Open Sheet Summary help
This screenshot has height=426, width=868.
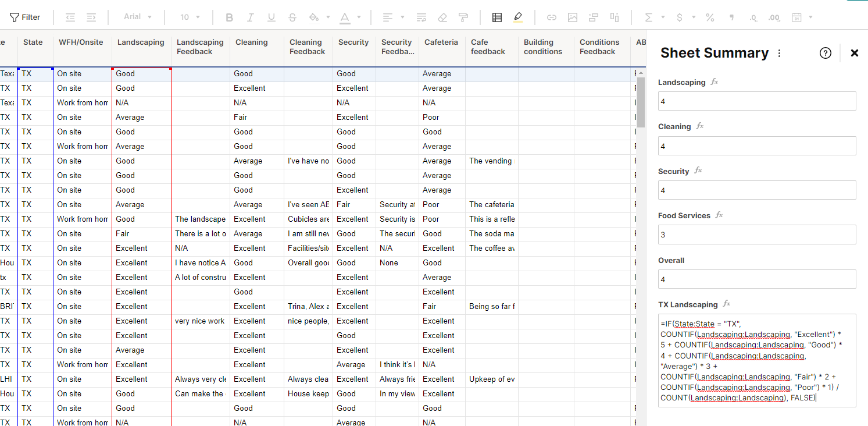(825, 53)
